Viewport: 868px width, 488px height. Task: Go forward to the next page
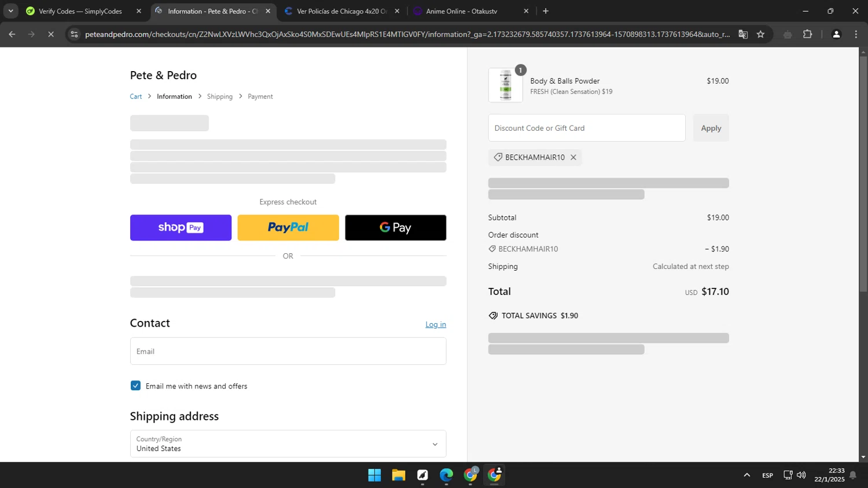click(x=31, y=35)
